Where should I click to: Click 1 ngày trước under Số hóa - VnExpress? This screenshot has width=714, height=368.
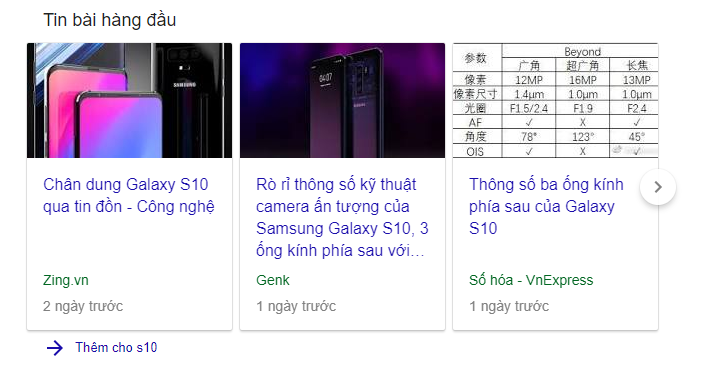509,306
